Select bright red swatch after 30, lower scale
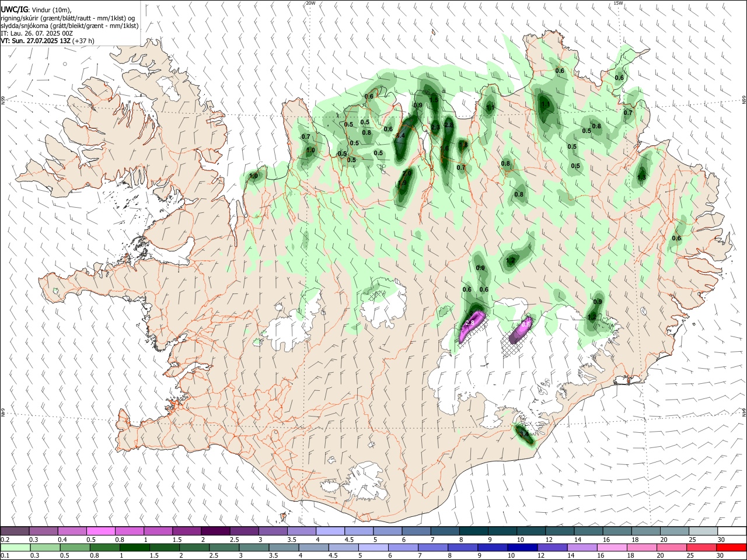747x560 pixels. click(731, 548)
